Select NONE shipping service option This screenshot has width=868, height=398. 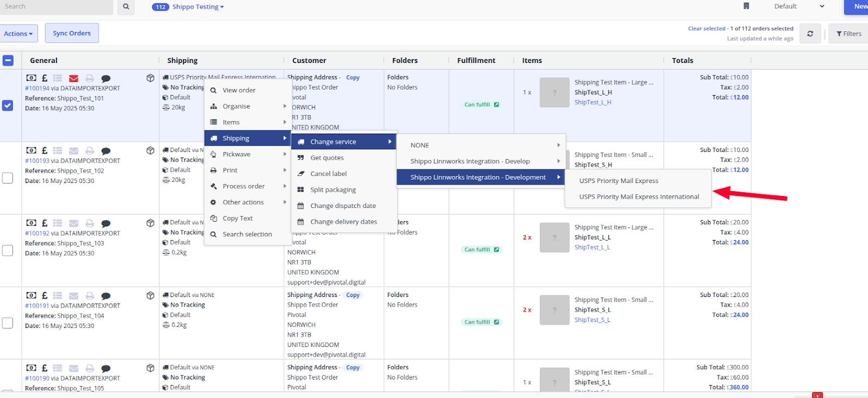[x=481, y=145]
